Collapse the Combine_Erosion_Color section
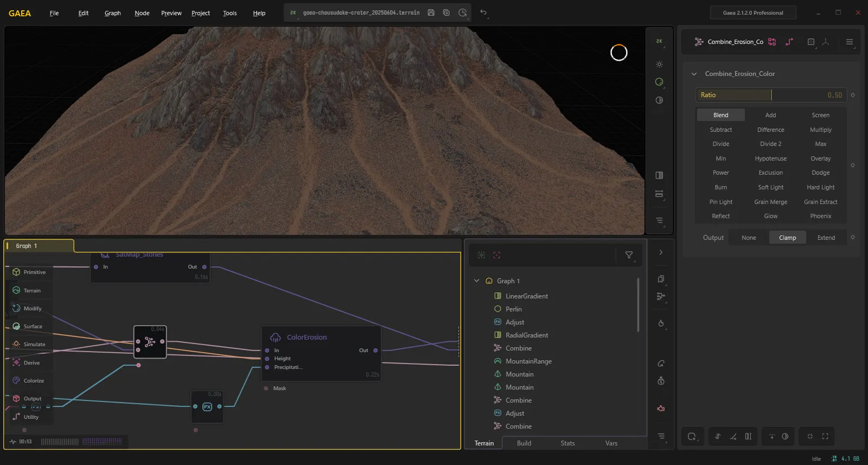The image size is (868, 465). (694, 74)
